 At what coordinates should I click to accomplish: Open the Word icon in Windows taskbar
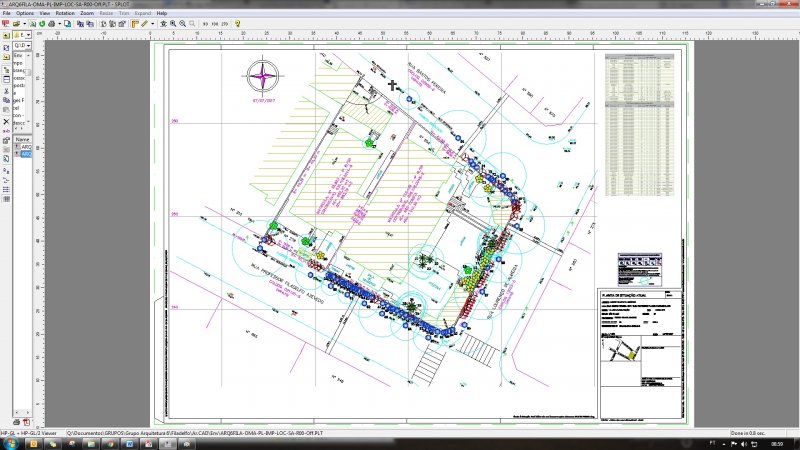pyautogui.click(x=129, y=444)
